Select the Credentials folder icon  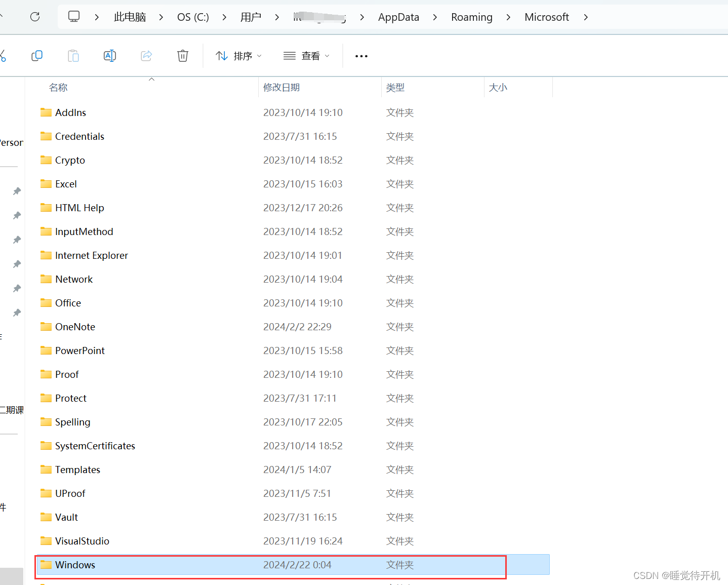pos(46,136)
